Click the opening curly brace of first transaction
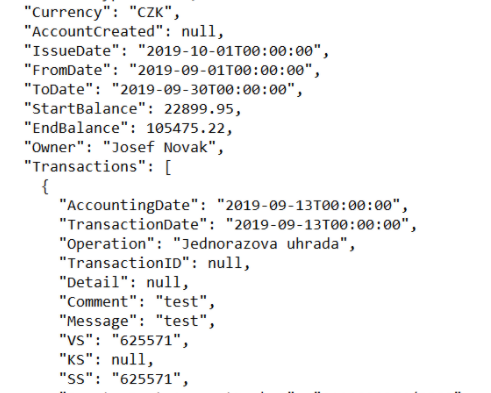The width and height of the screenshot is (491, 393). click(x=45, y=186)
